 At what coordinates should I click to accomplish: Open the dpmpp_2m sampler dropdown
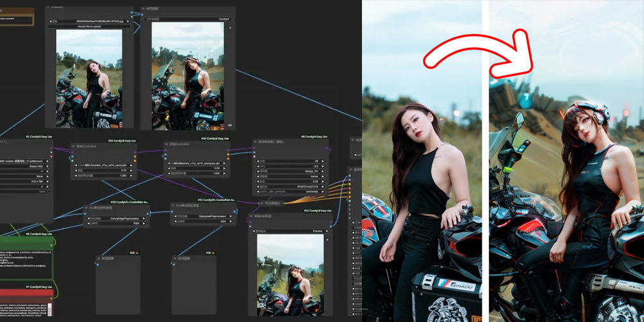coord(290,171)
